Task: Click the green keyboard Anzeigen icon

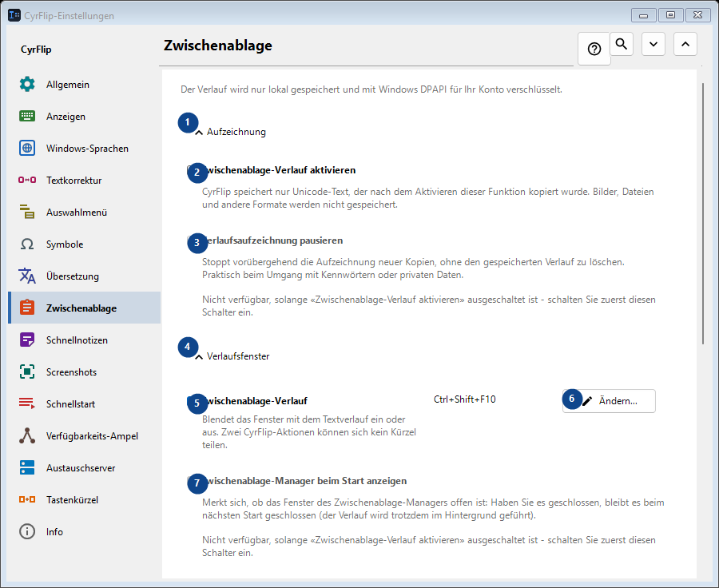Action: click(x=27, y=116)
